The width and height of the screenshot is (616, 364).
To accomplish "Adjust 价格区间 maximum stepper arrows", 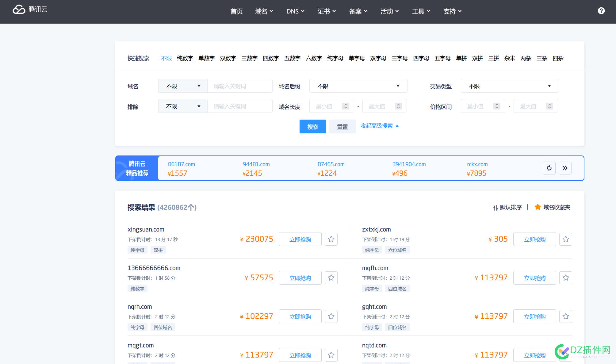I will click(549, 106).
